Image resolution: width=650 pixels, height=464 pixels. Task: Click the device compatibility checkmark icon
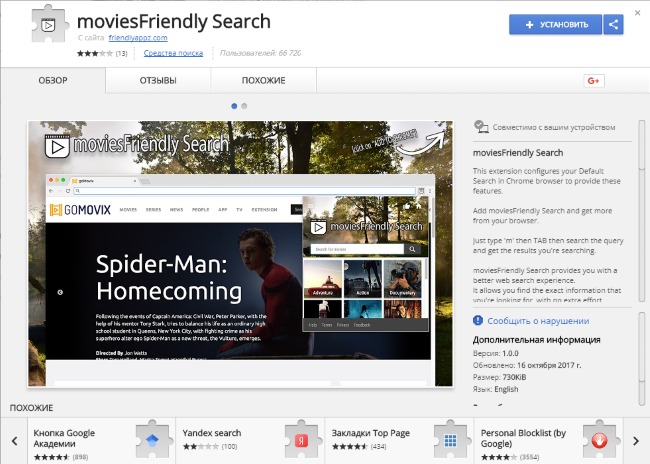pyautogui.click(x=481, y=127)
